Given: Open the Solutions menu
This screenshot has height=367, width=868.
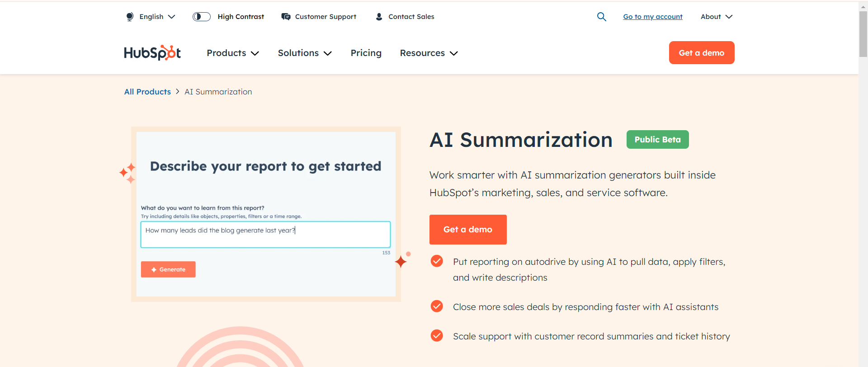Looking at the screenshot, I should click(x=305, y=53).
